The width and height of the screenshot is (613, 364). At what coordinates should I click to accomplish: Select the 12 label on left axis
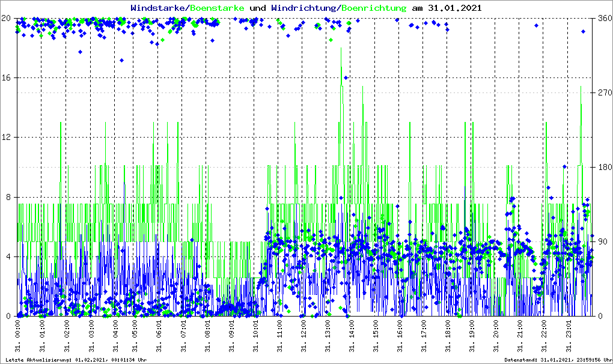[7, 138]
